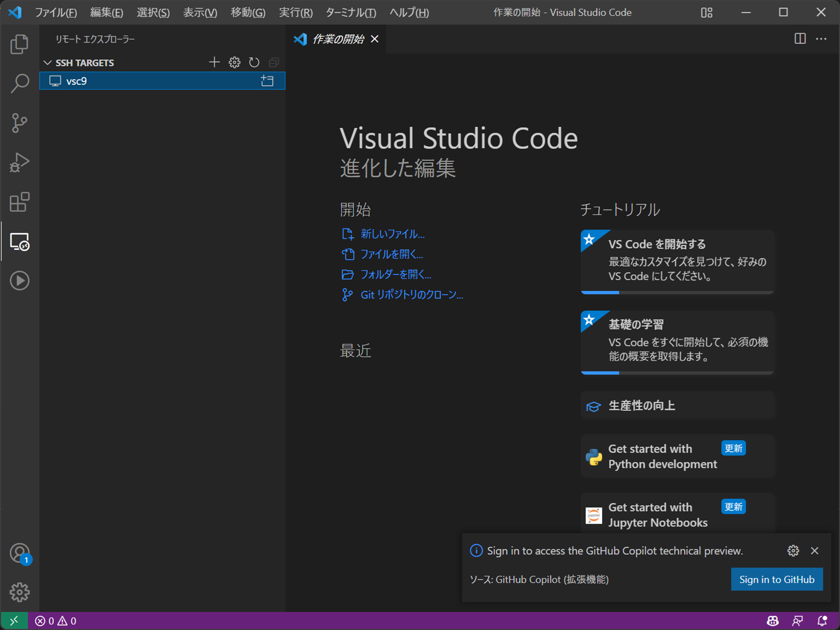Click the green remote window indicator
This screenshot has width=840, height=630.
[14, 620]
